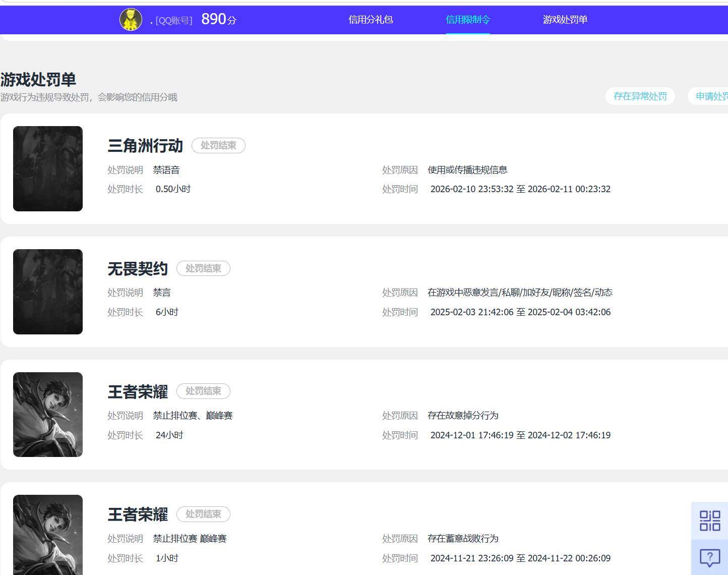Image resolution: width=728 pixels, height=575 pixels.
Task: Click the 无畏契约 title
Action: [x=138, y=269]
